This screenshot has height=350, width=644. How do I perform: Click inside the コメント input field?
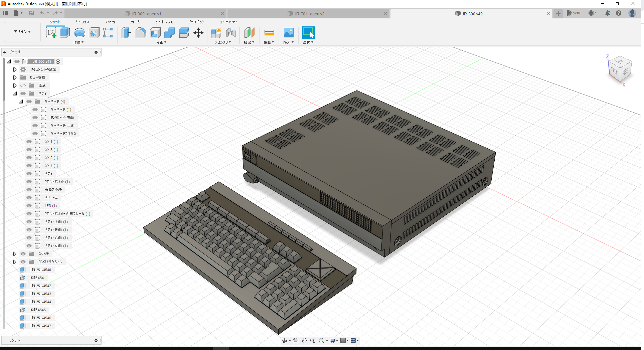click(50, 340)
